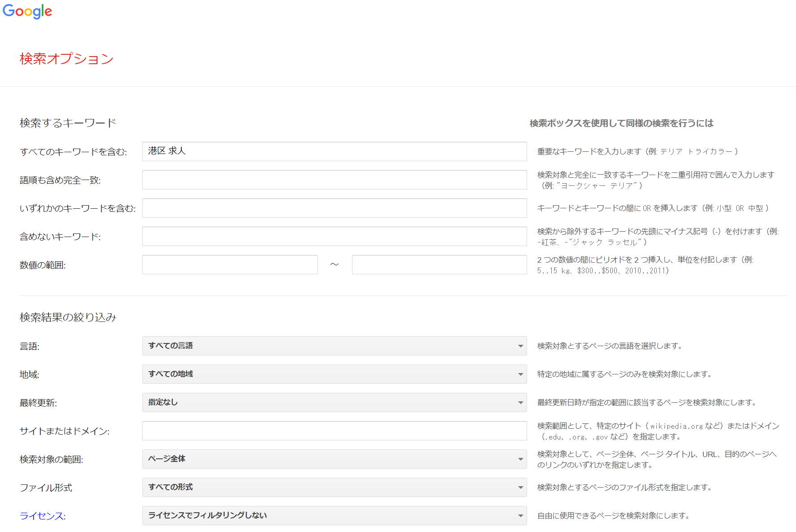Click the hint 重要なキーワードを入力します

(638, 151)
